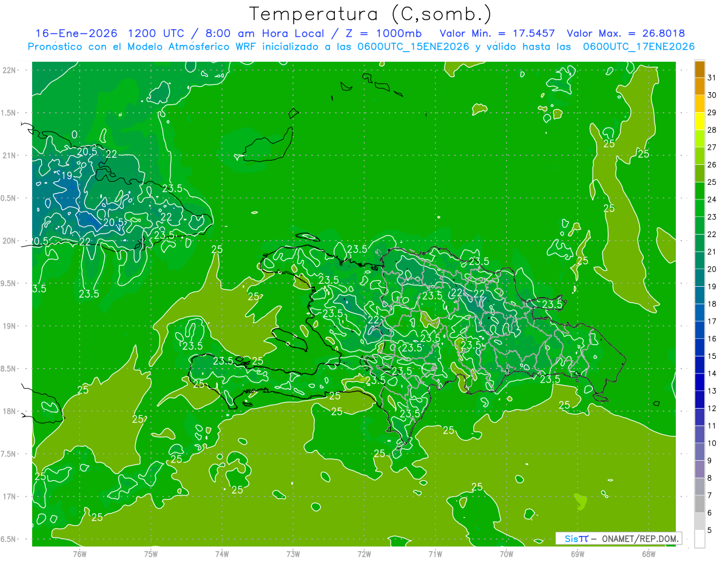728x562 pixels.
Task: Click the "72W" longitude axis label
Action: click(x=364, y=554)
